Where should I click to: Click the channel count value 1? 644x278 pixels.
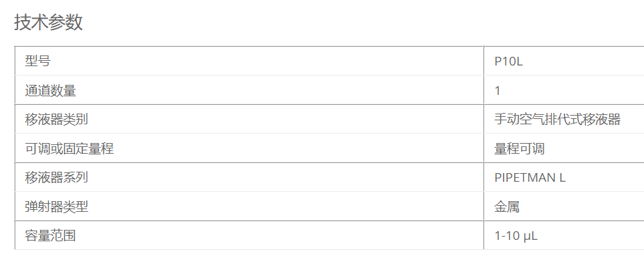498,91
